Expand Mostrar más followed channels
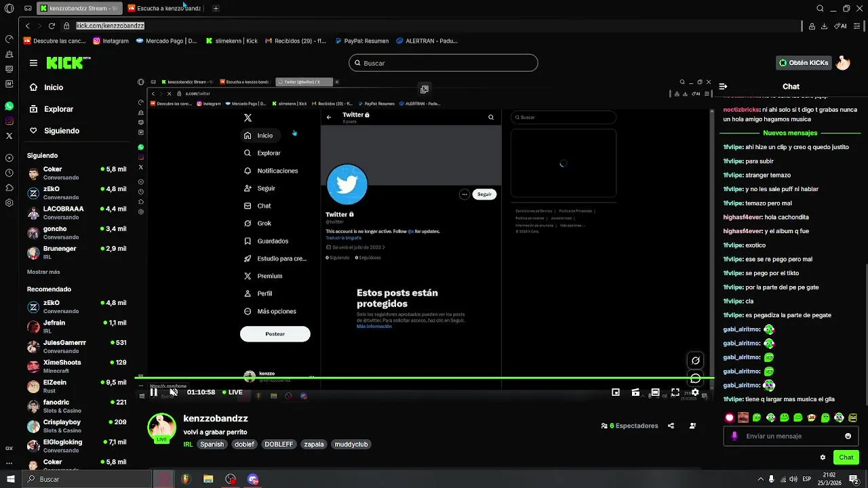 point(43,272)
